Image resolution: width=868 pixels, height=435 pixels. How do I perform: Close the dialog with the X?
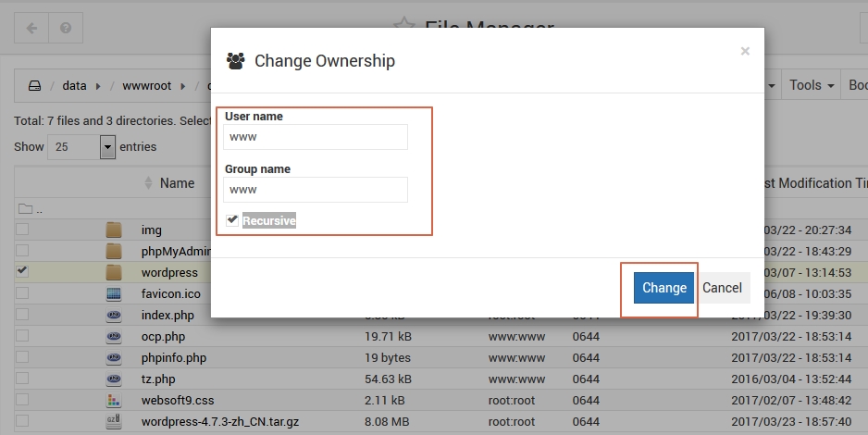(745, 51)
